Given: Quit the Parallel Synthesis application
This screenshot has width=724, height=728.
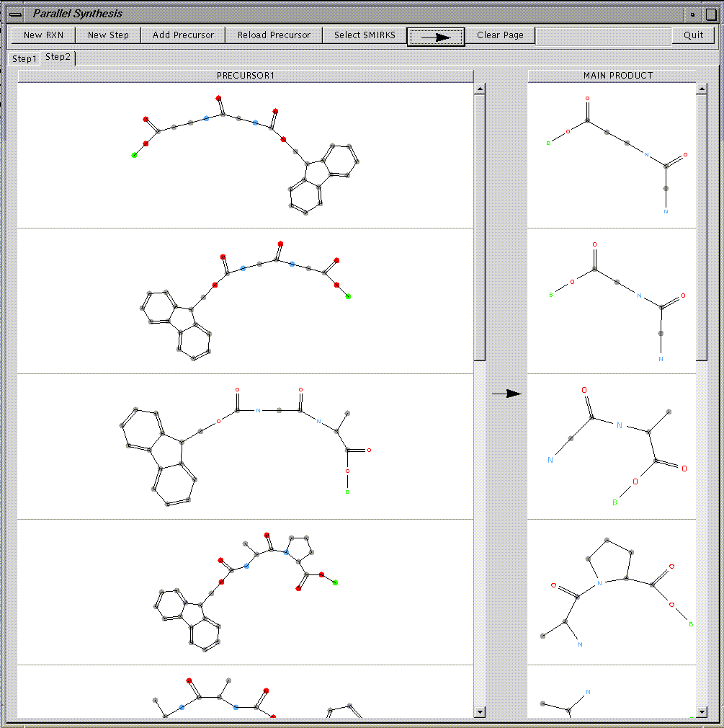Looking at the screenshot, I should click(693, 35).
